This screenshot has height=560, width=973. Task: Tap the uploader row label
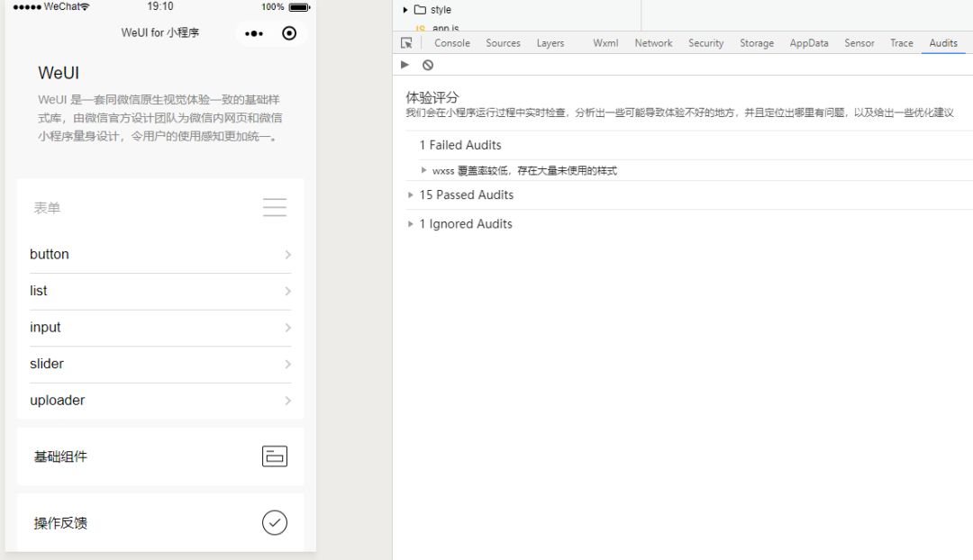point(57,401)
